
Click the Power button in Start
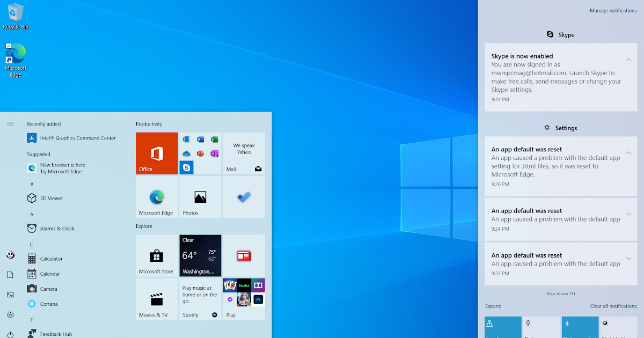(10, 334)
